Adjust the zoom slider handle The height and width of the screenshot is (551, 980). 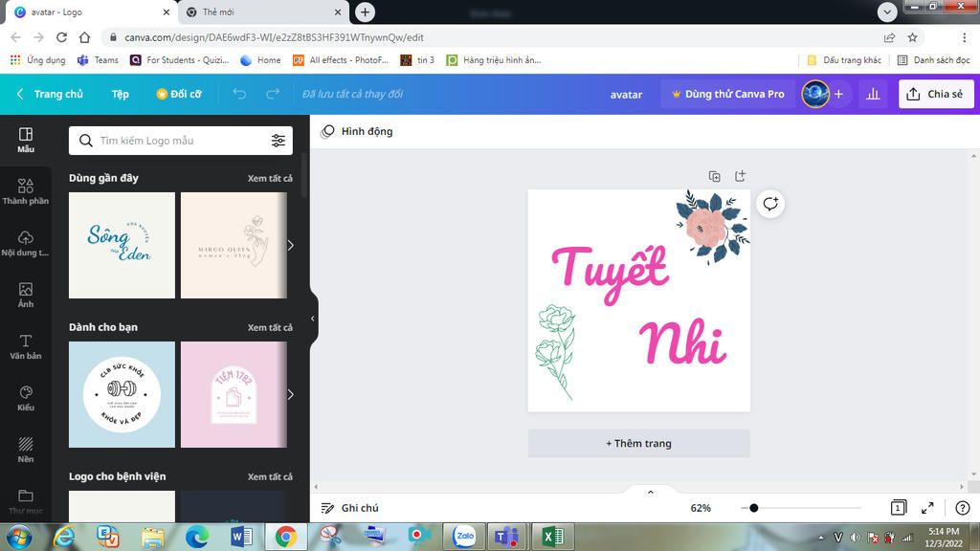click(x=754, y=508)
